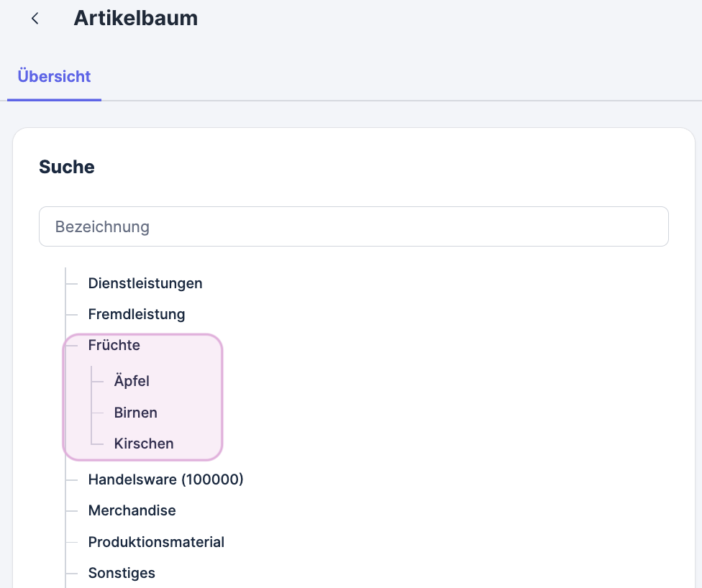Click the branch line left of Früchte

71,346
